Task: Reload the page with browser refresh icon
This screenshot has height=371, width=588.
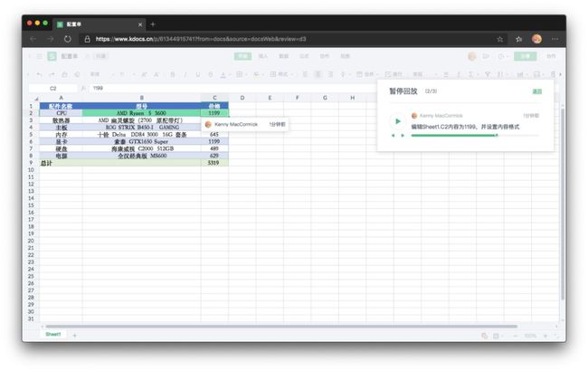Action: pyautogui.click(x=68, y=39)
